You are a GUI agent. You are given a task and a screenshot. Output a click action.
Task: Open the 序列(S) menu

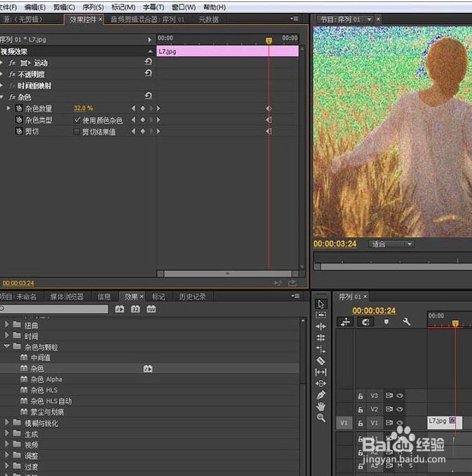pos(93,7)
